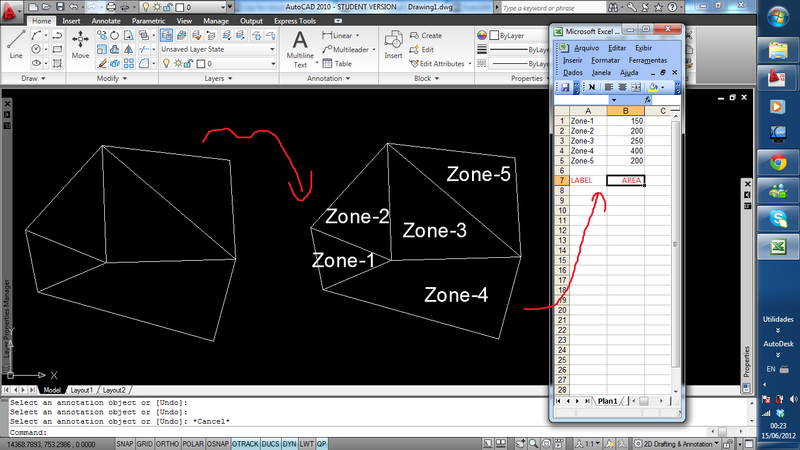
Task: Click the keyword search input field
Action: [553, 8]
